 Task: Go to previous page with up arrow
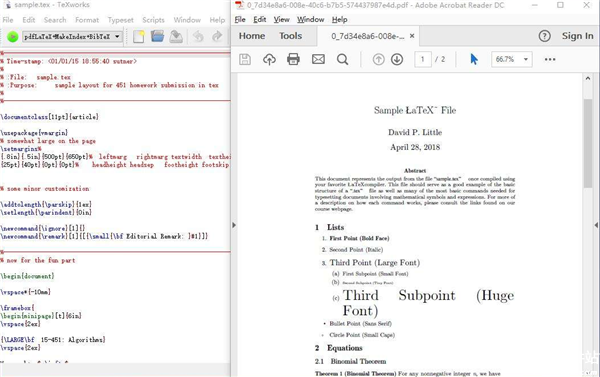[378, 59]
